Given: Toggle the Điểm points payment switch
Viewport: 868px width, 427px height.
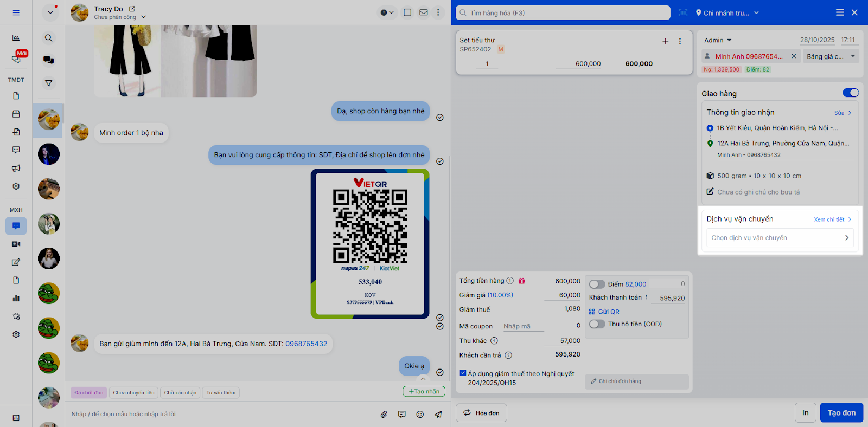Looking at the screenshot, I should [x=597, y=284].
